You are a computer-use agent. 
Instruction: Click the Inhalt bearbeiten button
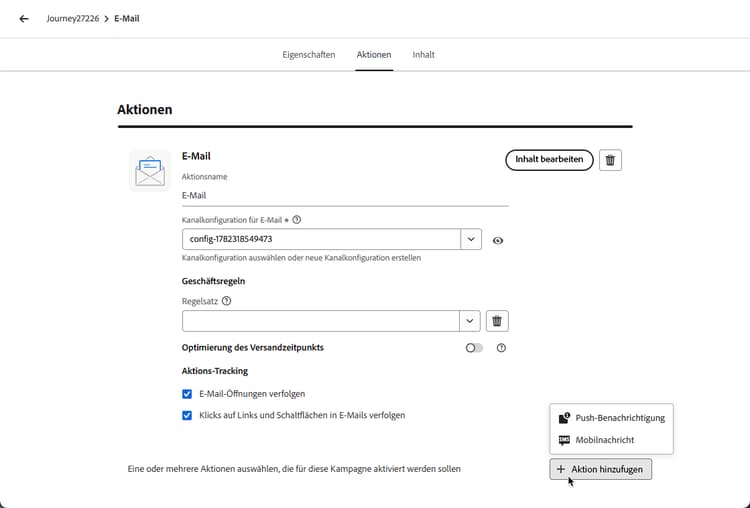[549, 160]
